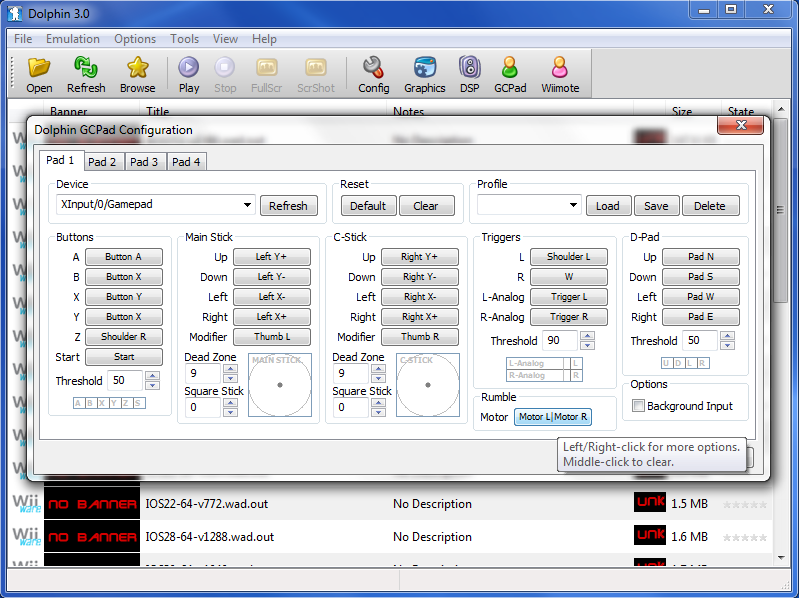Viewport: 799px width, 598px height.
Task: Open the Emulation menu
Action: (x=72, y=39)
